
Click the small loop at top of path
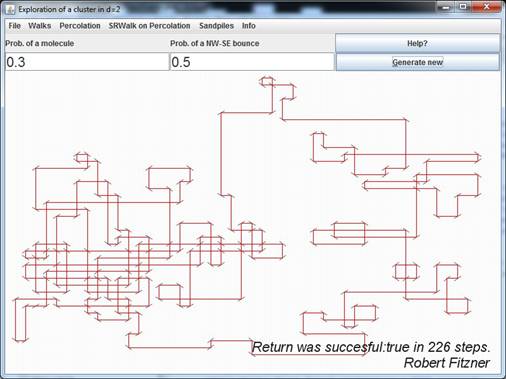pos(267,82)
